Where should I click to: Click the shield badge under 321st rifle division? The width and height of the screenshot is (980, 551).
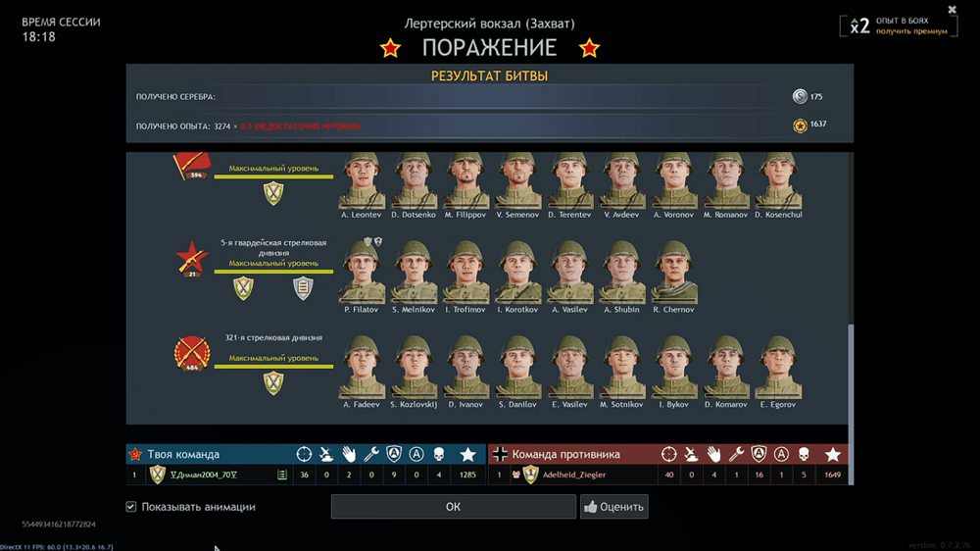click(x=273, y=383)
